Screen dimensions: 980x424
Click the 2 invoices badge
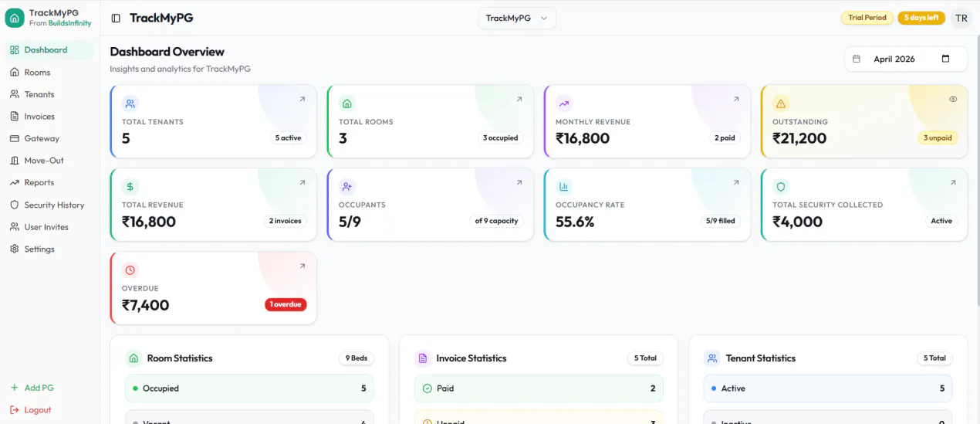coord(285,221)
